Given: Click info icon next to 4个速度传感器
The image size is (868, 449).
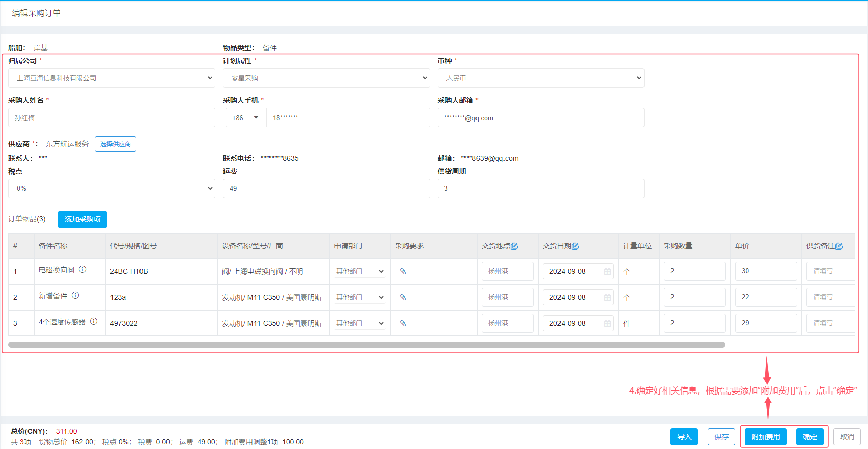Looking at the screenshot, I should [x=94, y=321].
